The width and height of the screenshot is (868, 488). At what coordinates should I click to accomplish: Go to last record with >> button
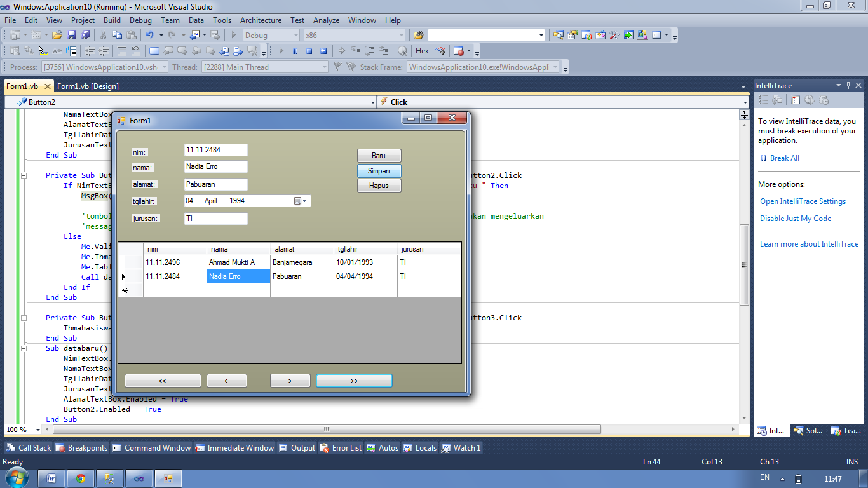pyautogui.click(x=354, y=381)
